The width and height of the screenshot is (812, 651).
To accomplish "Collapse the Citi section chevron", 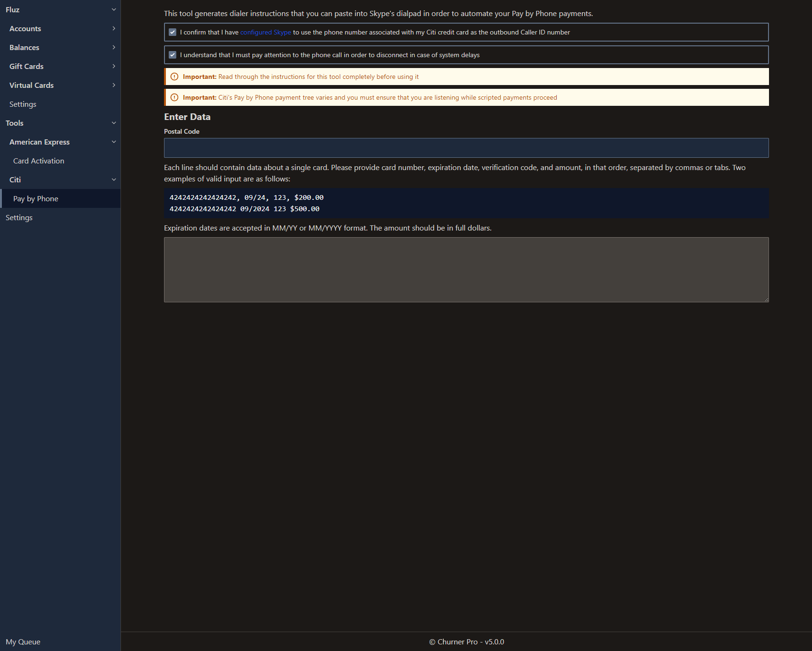I will [x=113, y=180].
